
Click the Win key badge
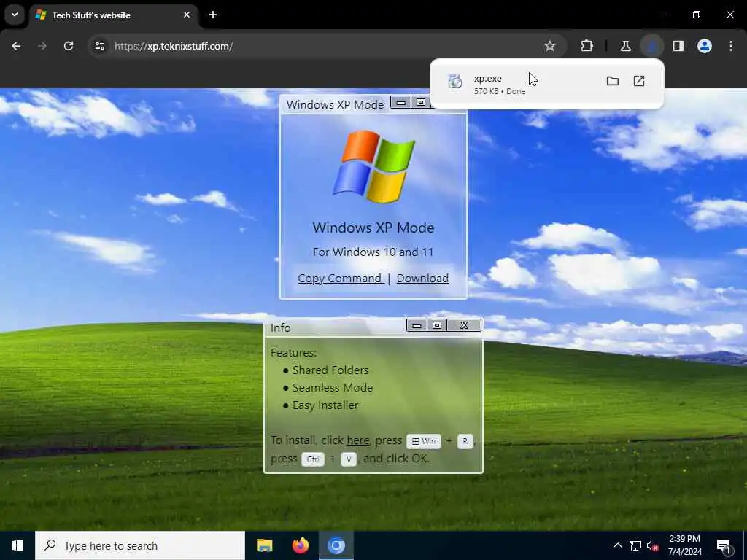(424, 441)
